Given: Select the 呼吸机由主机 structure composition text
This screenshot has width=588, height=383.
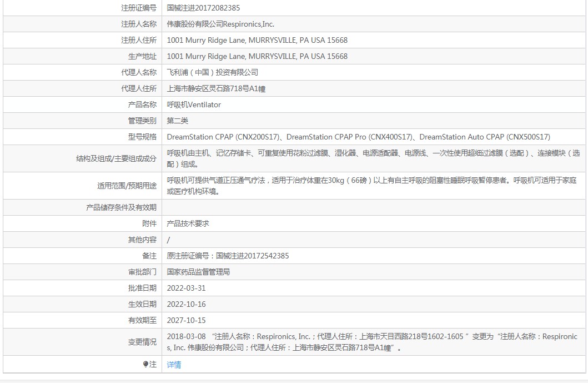Looking at the screenshot, I should [373, 158].
